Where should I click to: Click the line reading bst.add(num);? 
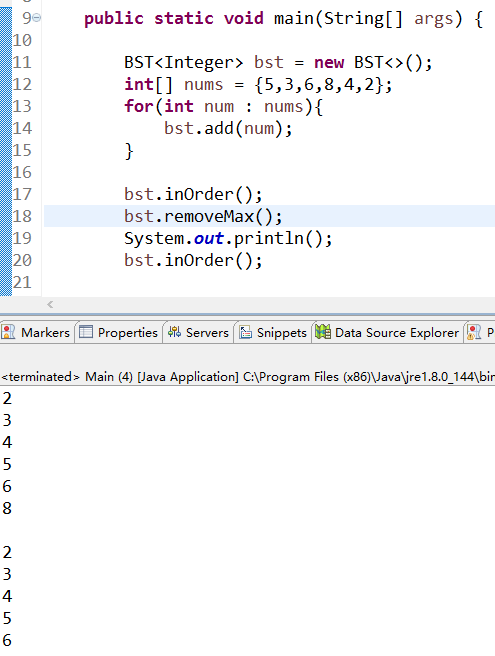click(x=228, y=128)
